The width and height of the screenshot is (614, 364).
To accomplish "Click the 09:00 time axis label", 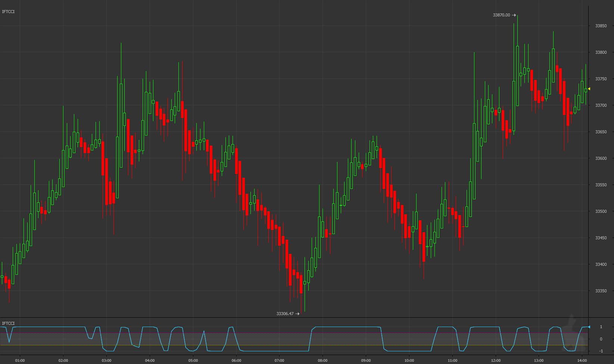I will tap(366, 360).
